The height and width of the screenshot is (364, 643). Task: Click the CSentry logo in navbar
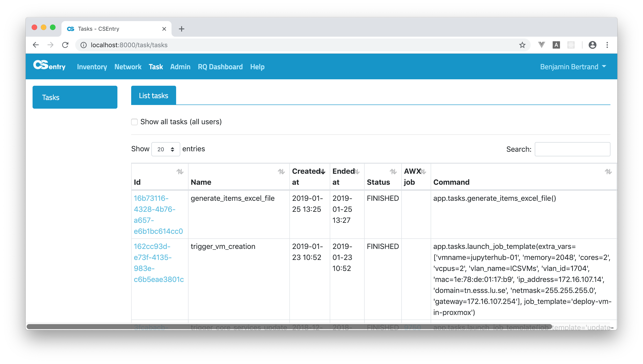[x=49, y=66]
